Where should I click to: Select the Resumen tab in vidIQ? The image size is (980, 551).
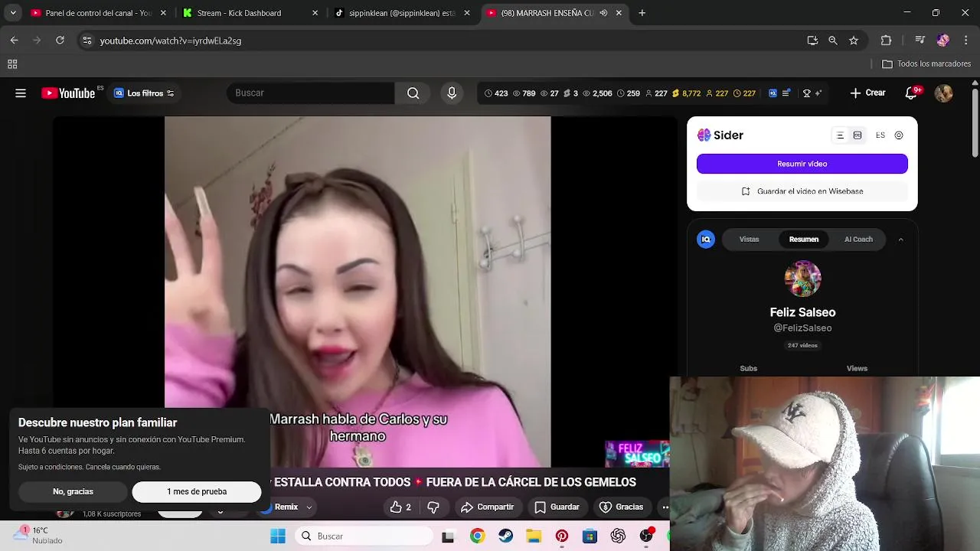804,240
